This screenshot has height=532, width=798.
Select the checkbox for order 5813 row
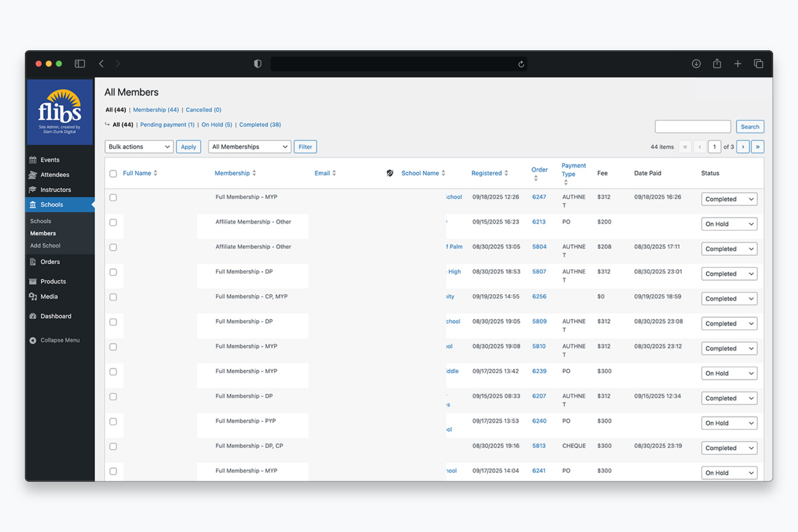click(113, 446)
